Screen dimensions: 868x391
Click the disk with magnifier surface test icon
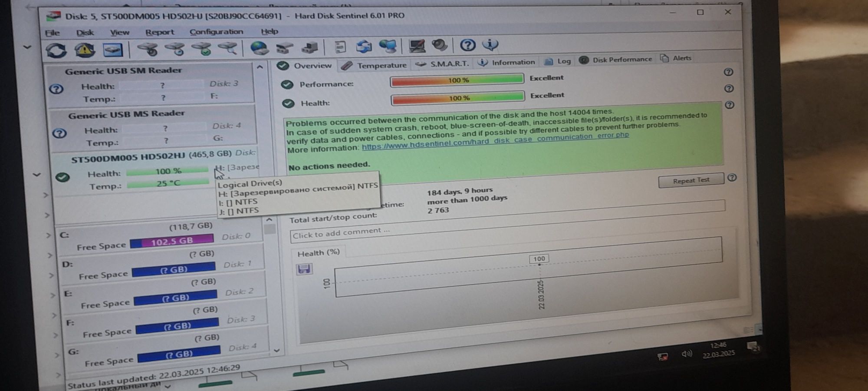[228, 48]
